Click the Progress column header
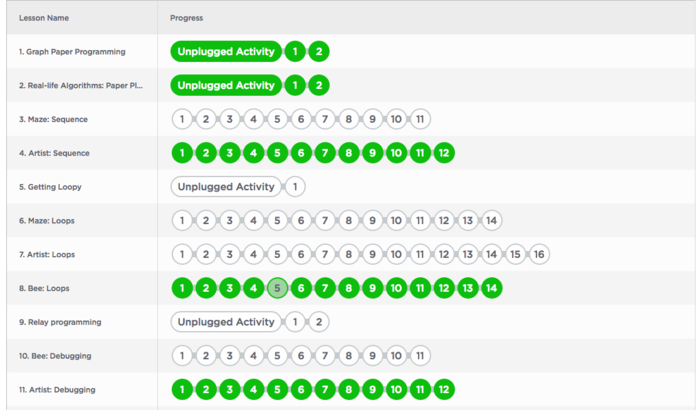The height and width of the screenshot is (410, 700). [x=187, y=17]
